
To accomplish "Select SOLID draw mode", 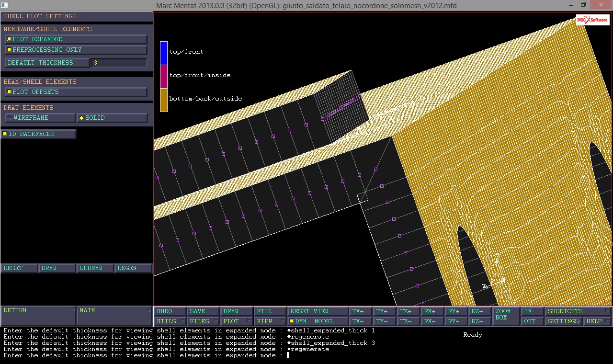I will tap(112, 118).
